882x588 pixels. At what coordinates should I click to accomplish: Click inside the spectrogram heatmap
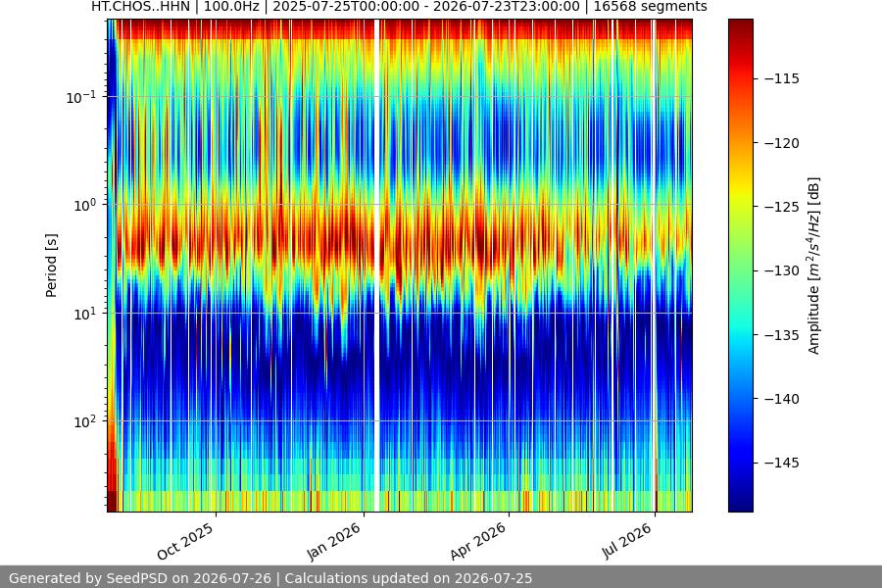(x=400, y=266)
